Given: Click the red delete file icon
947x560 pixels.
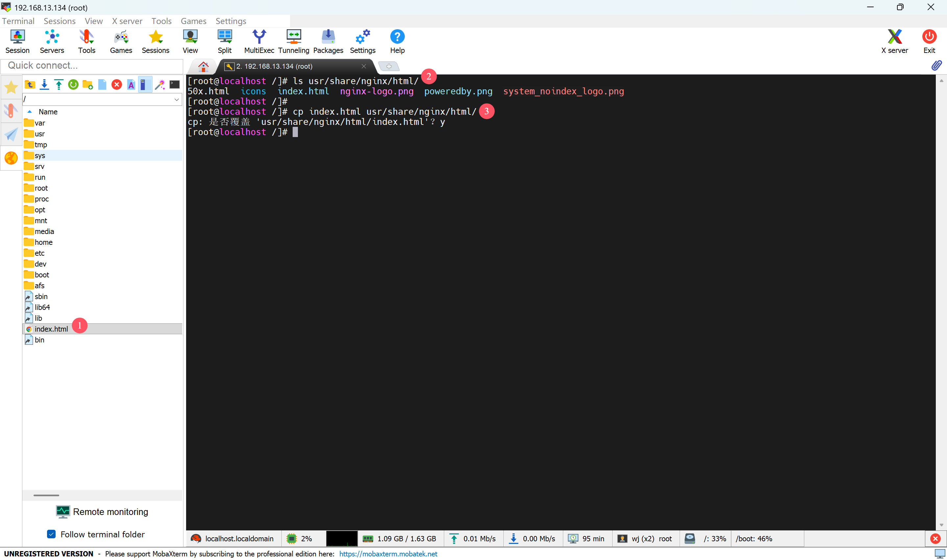Looking at the screenshot, I should click(117, 84).
